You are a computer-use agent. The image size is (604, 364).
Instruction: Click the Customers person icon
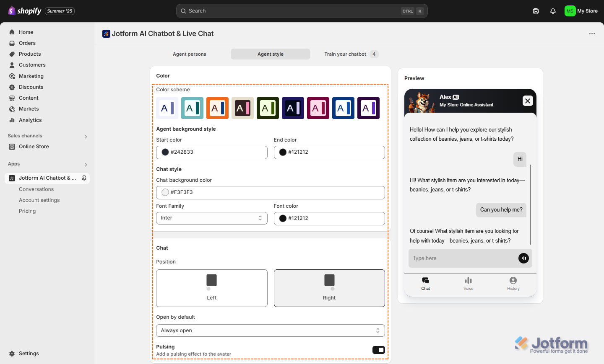(12, 65)
